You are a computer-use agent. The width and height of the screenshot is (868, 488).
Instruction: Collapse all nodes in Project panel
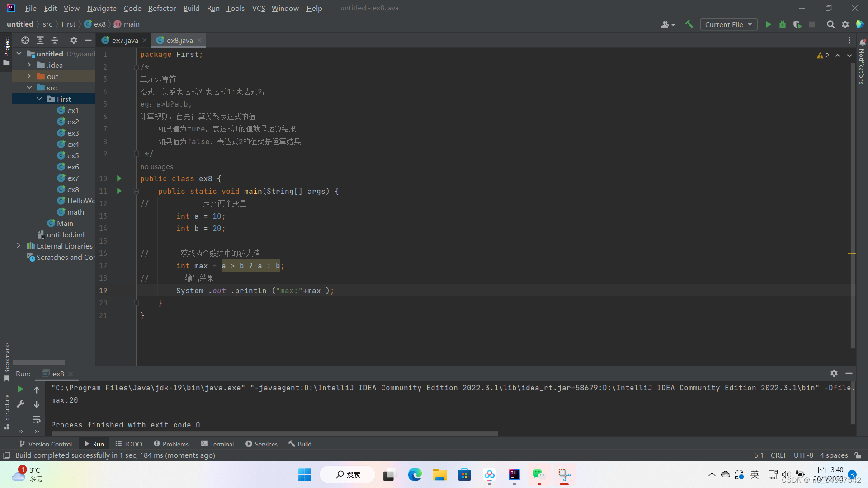click(54, 40)
